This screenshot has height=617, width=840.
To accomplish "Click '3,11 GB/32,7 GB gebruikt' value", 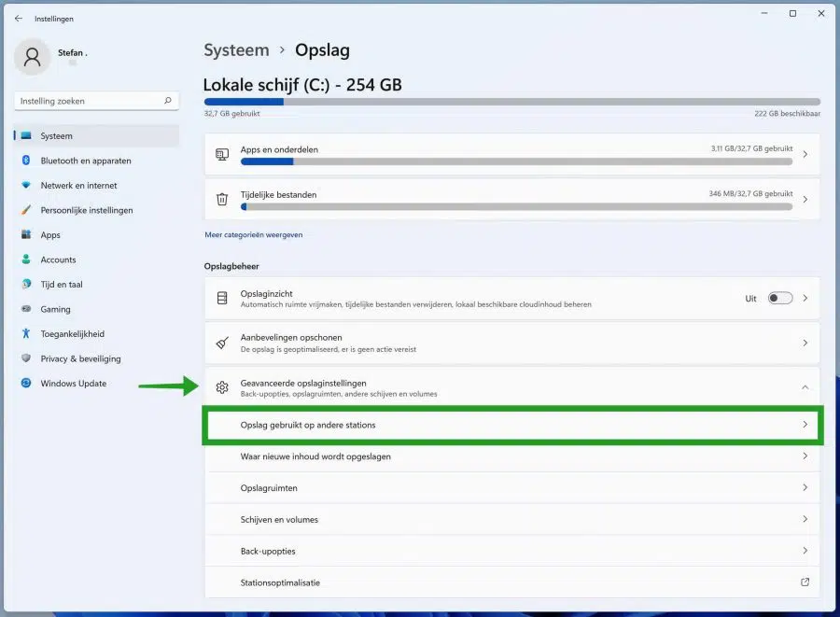I will coord(751,148).
